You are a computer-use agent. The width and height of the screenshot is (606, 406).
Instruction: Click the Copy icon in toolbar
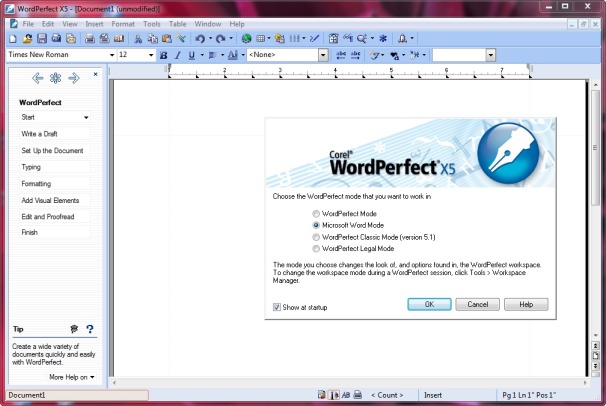point(153,39)
